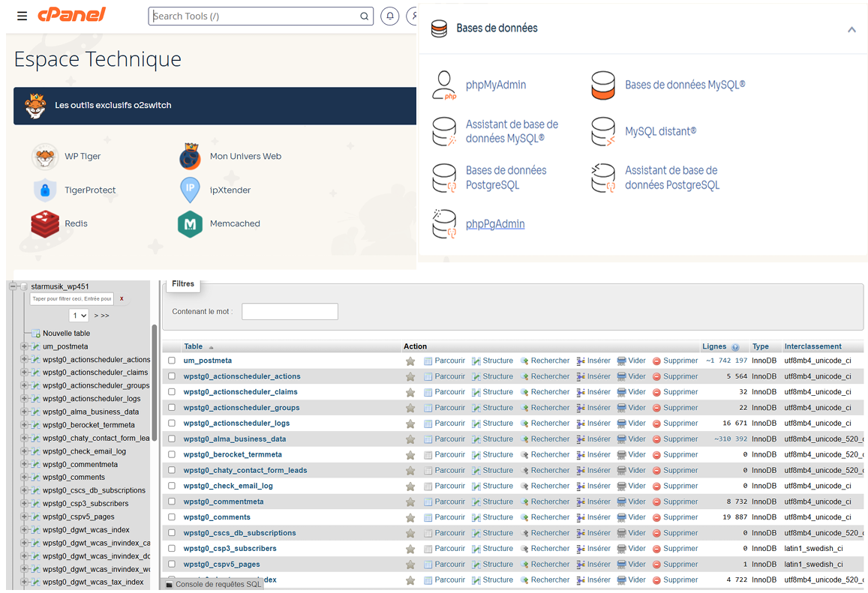Click the MySQL distant icon
This screenshot has height=593, width=868.
click(603, 131)
